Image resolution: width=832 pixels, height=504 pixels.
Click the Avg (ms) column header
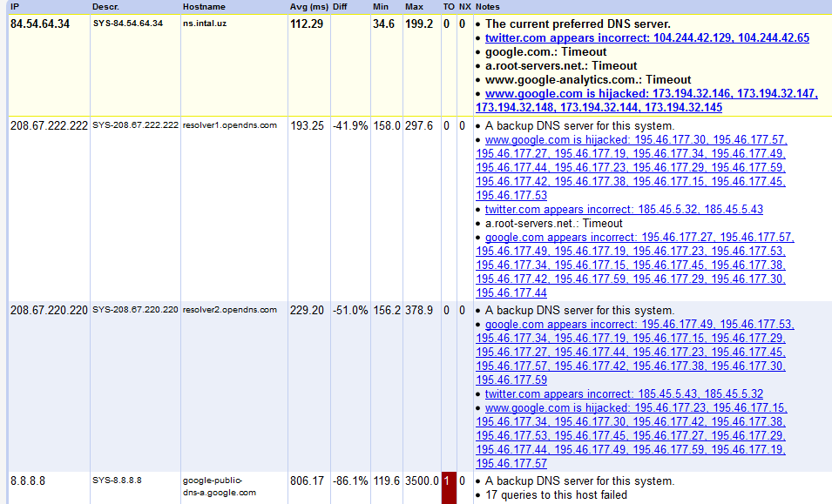(308, 7)
